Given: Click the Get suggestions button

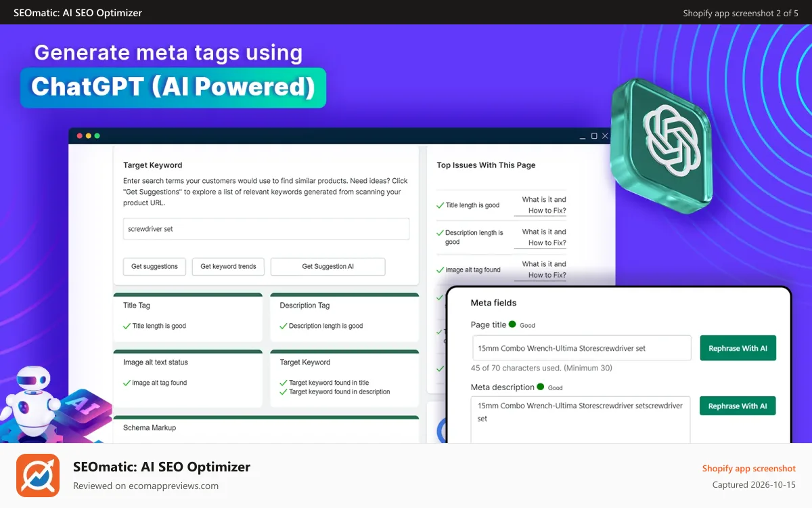Looking at the screenshot, I should pos(154,266).
